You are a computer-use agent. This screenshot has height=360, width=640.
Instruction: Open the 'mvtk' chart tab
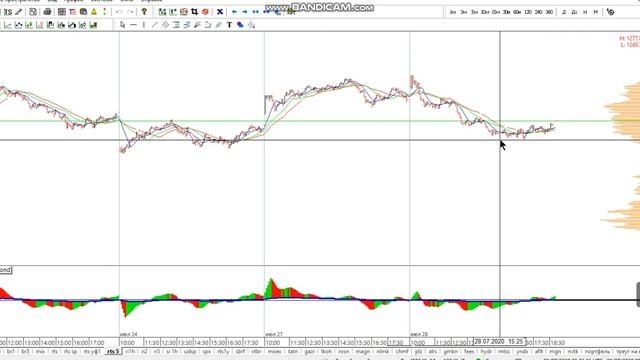point(573,351)
